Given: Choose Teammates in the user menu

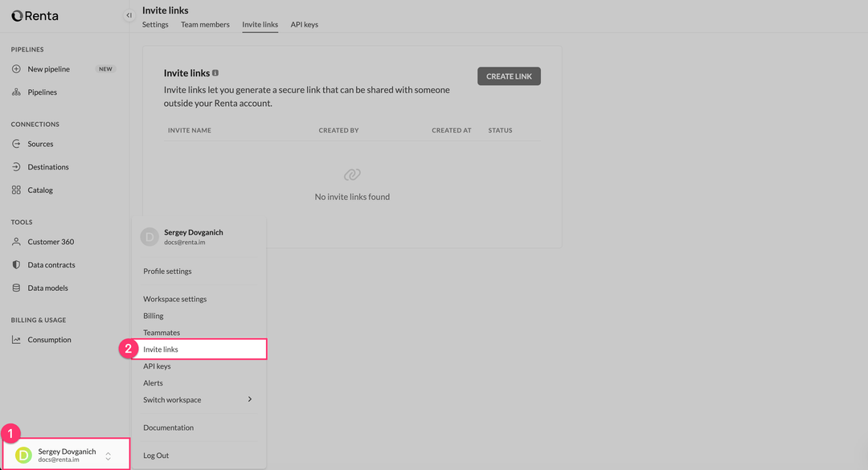Looking at the screenshot, I should point(162,333).
